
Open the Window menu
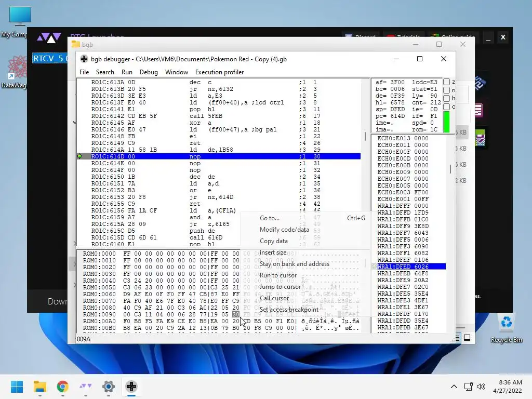pyautogui.click(x=177, y=72)
